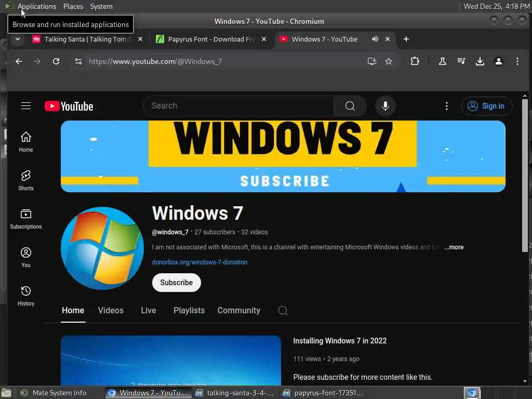The height and width of the screenshot is (399, 532).
Task: Focus the YouTube search field
Action: 238,106
